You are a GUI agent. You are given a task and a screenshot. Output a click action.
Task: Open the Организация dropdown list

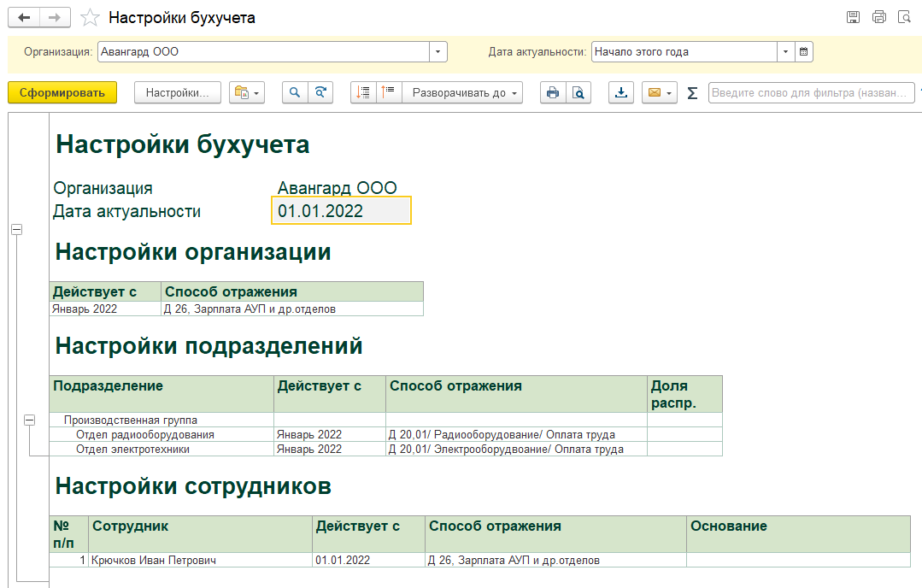(438, 51)
